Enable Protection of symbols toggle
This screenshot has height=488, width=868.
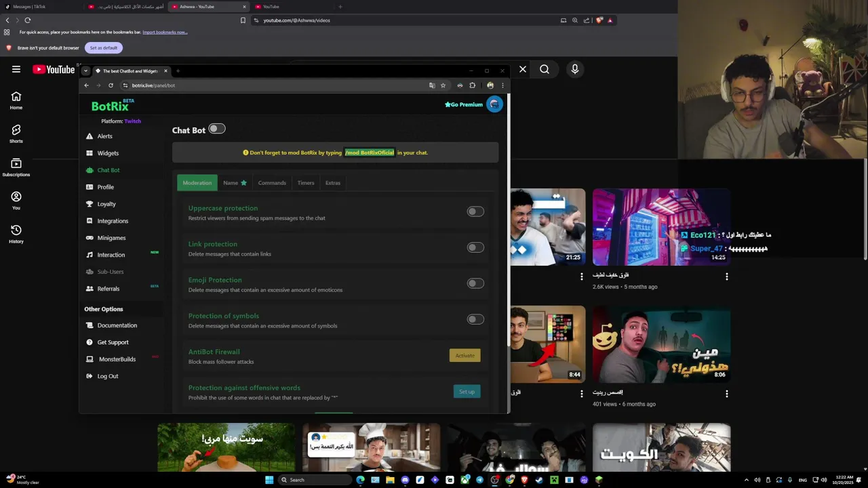(475, 319)
